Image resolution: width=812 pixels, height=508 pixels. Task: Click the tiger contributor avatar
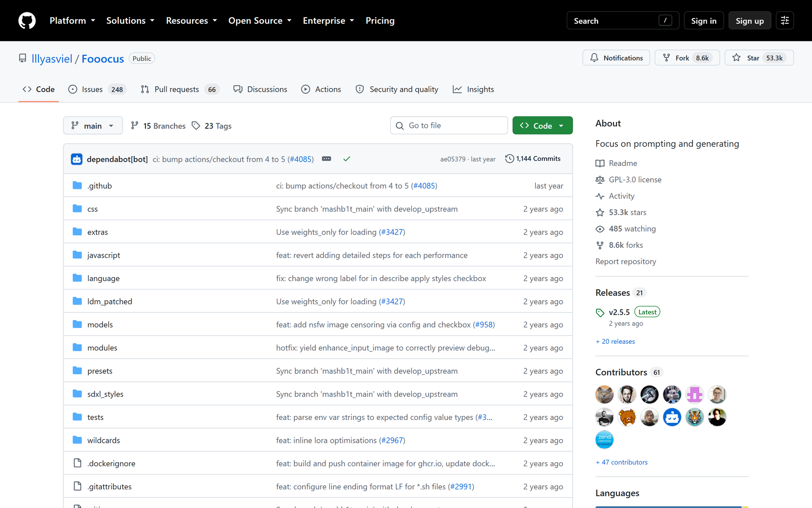694,417
